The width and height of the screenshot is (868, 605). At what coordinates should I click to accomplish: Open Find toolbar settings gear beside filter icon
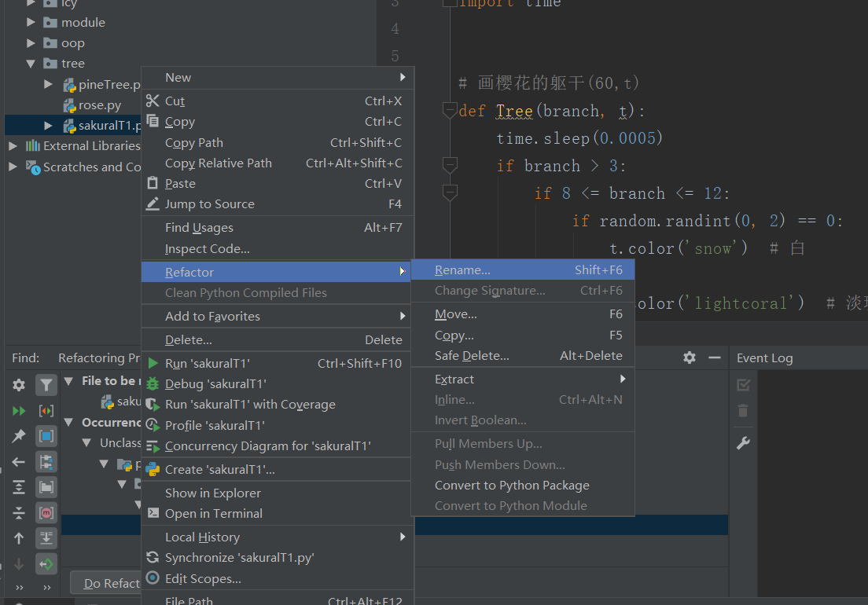(19, 385)
